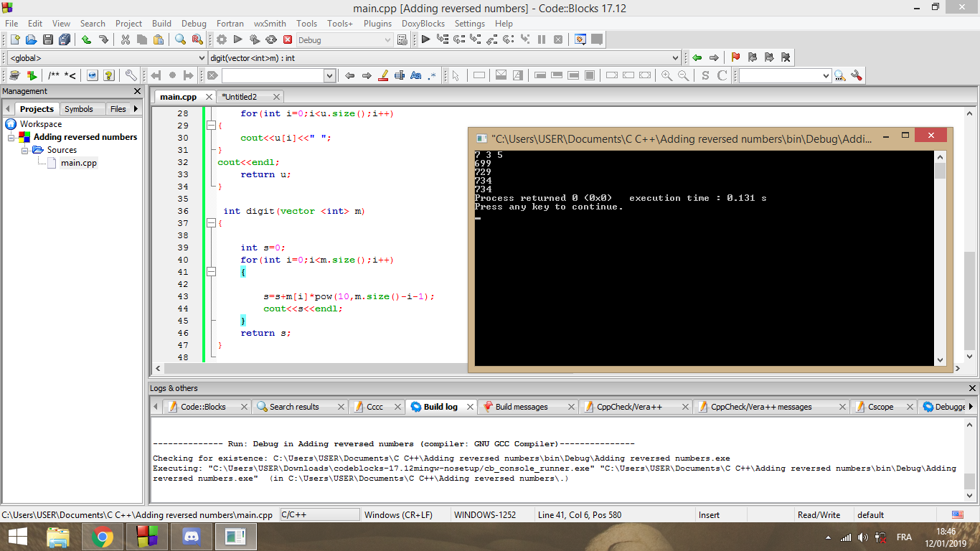Select main.cpp in the project tree
This screenshot has height=551, width=980.
78,163
